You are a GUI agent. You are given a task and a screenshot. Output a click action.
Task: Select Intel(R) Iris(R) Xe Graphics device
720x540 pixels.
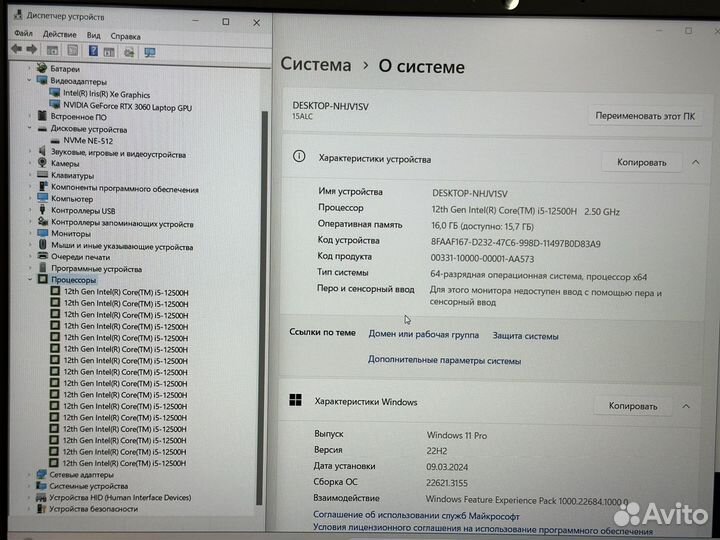tap(107, 94)
